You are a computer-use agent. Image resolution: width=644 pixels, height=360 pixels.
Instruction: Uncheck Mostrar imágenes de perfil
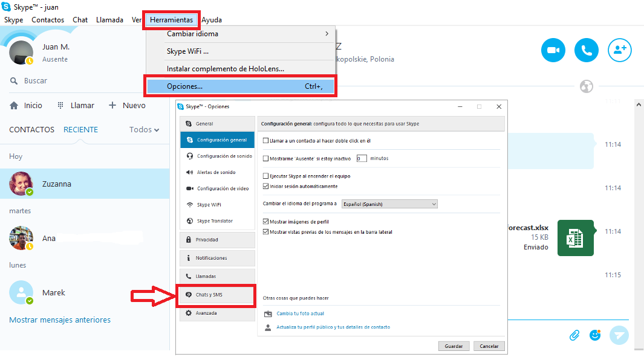tap(265, 222)
